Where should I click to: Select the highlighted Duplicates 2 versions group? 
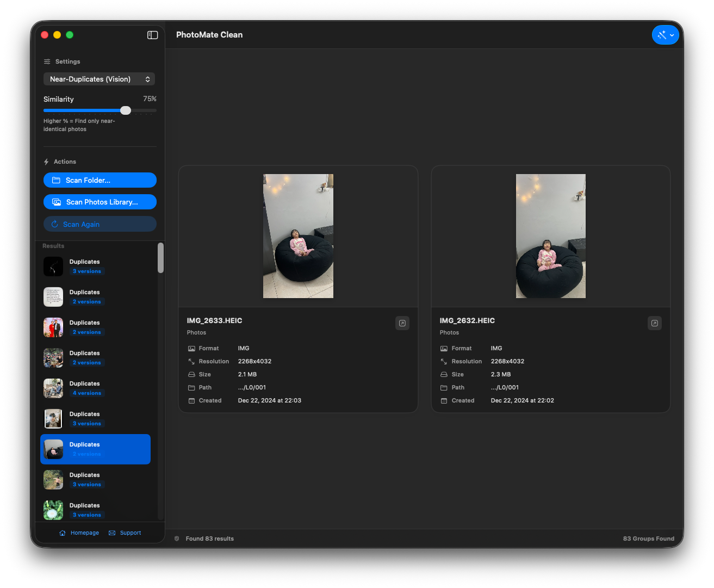point(95,449)
